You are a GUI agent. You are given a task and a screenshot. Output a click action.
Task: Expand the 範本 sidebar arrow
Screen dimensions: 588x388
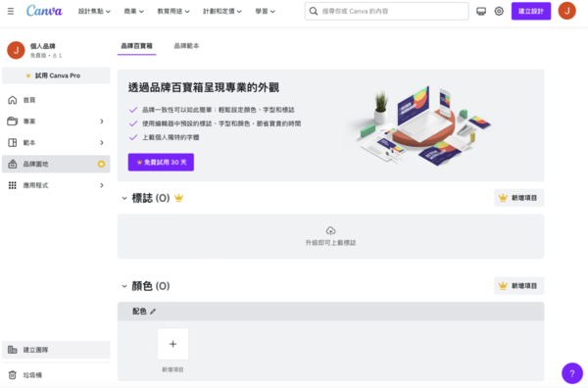coord(102,142)
